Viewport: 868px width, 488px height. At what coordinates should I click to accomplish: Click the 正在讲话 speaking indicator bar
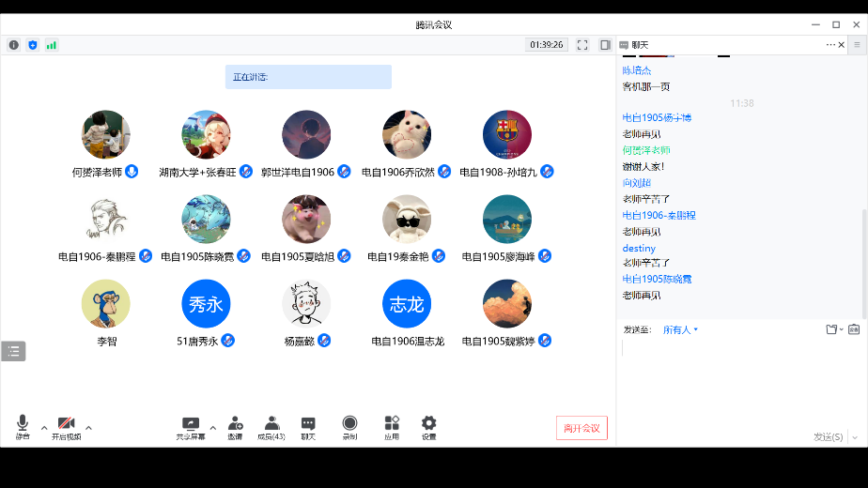tap(308, 77)
